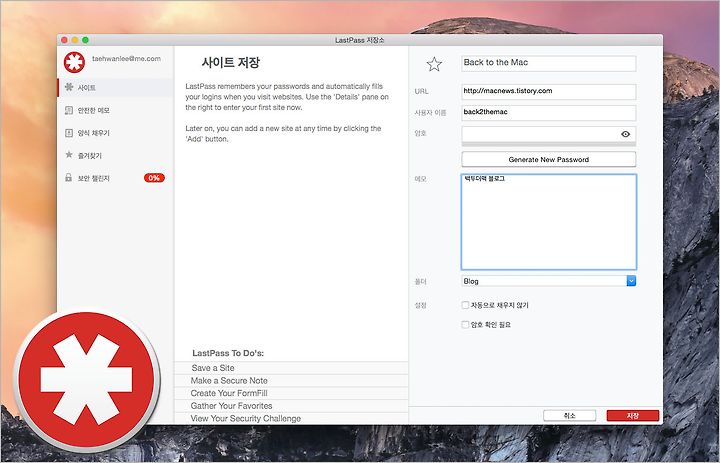This screenshot has width=720, height=463.
Task: Select the Make a Secure Note to-do item
Action: pyautogui.click(x=291, y=380)
